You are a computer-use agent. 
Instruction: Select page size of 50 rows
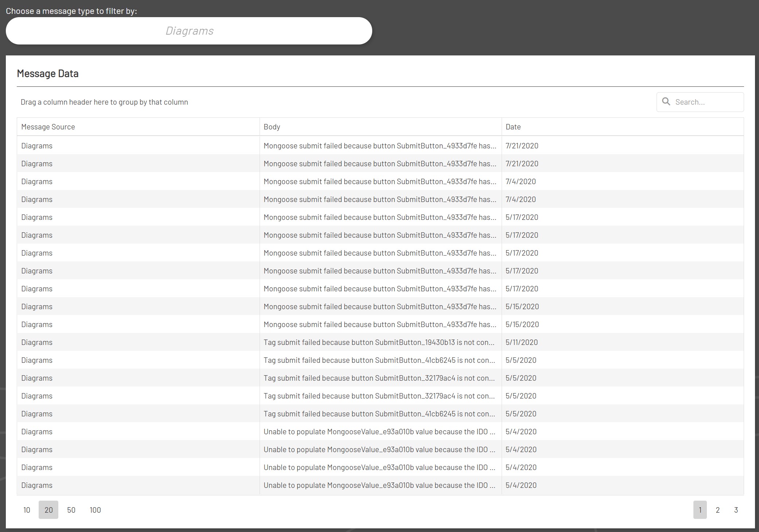click(71, 510)
